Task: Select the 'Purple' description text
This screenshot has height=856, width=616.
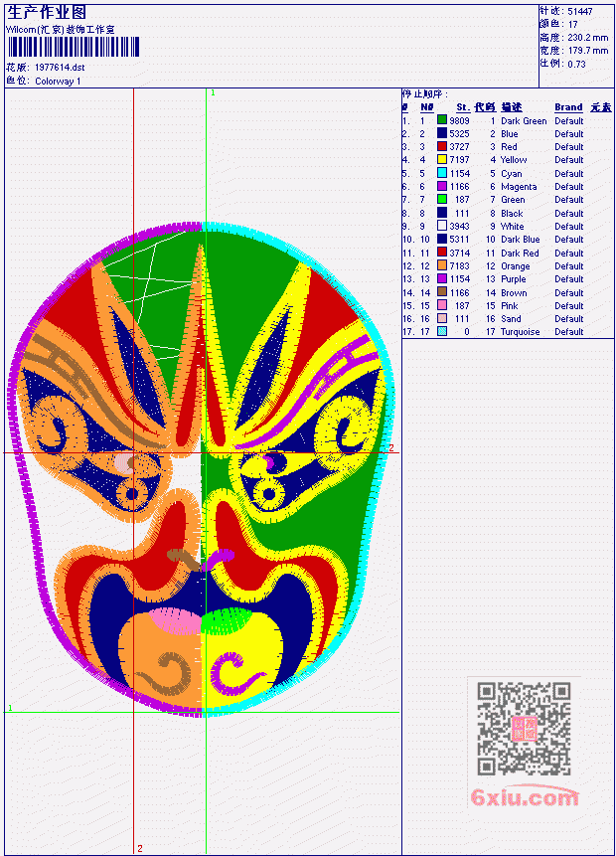Action: click(514, 279)
